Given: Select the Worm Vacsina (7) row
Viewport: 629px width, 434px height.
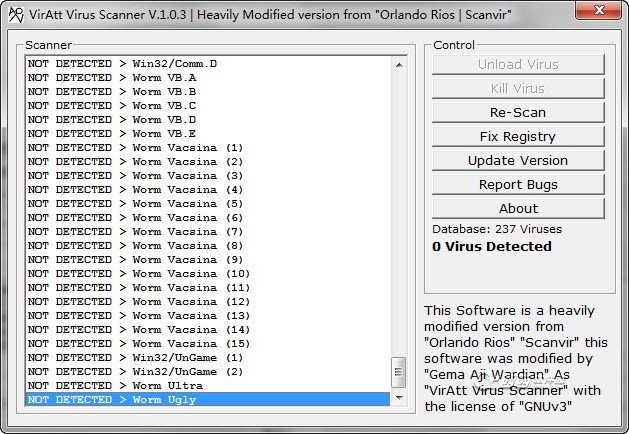Looking at the screenshot, I should (208, 232).
